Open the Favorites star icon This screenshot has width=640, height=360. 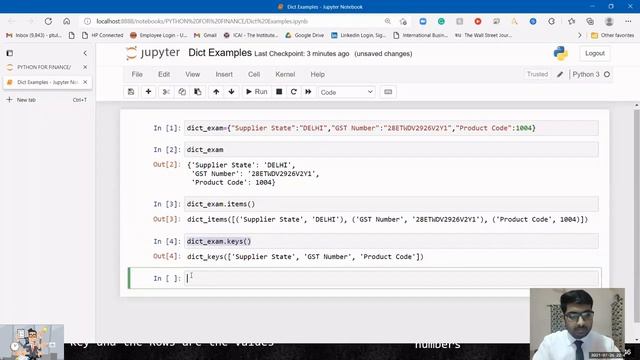tap(571, 21)
